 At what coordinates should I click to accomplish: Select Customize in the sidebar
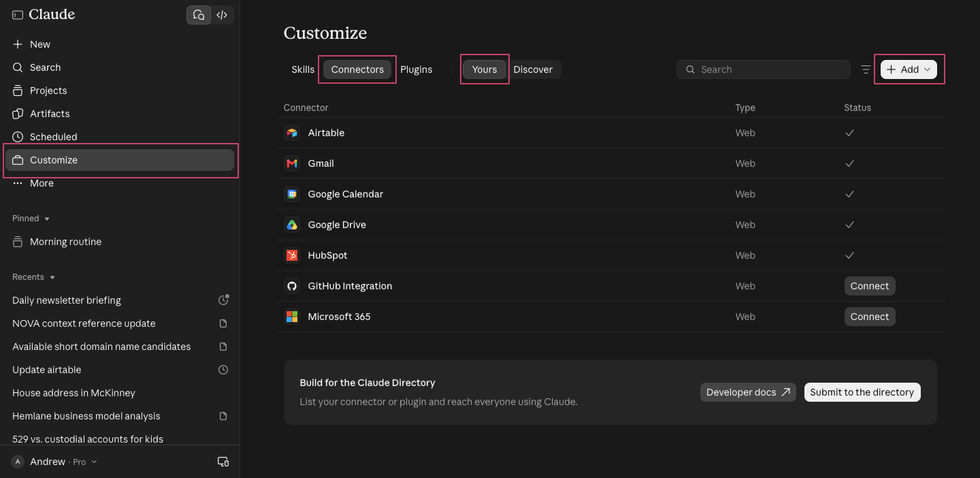[120, 160]
